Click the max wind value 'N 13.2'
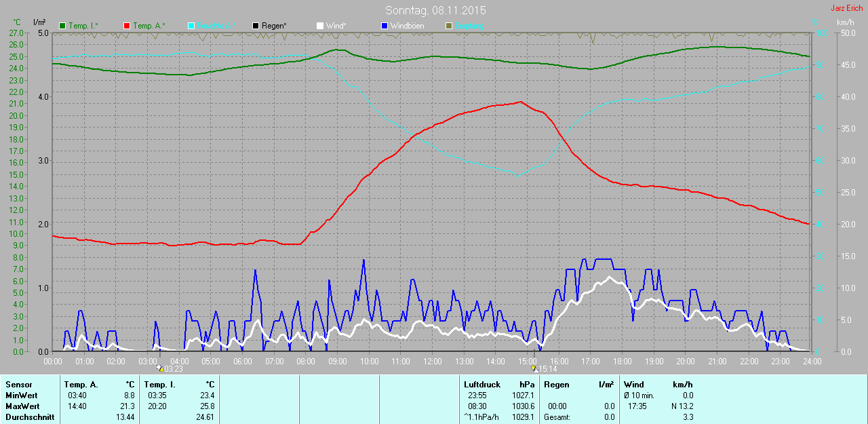The width and height of the screenshot is (868, 424). 681,406
